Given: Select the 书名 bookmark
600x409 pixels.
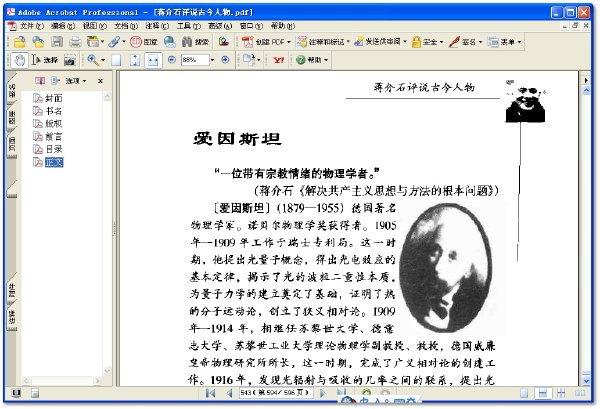Looking at the screenshot, I should [54, 111].
